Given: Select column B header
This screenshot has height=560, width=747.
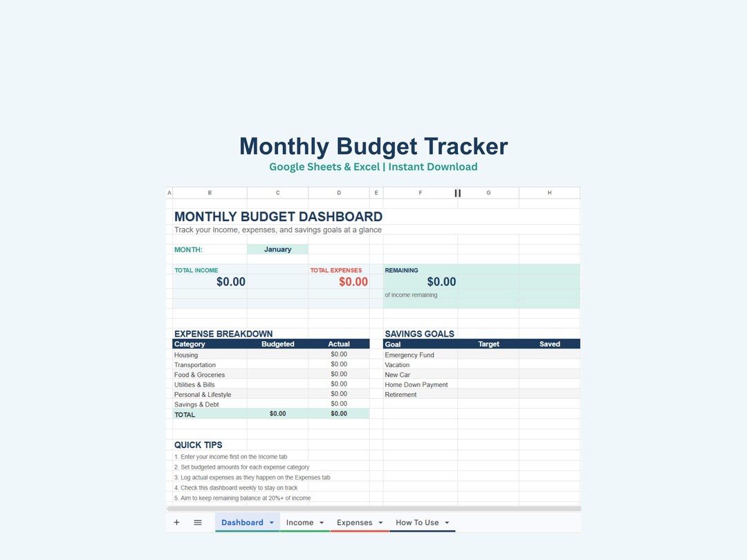Looking at the screenshot, I should click(x=210, y=193).
